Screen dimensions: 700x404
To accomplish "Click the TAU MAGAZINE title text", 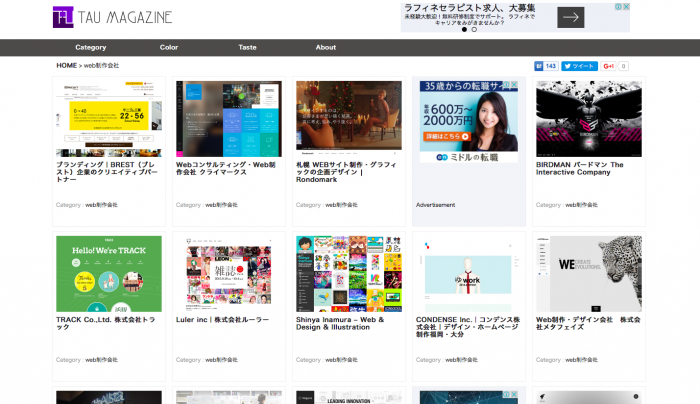I will point(125,17).
